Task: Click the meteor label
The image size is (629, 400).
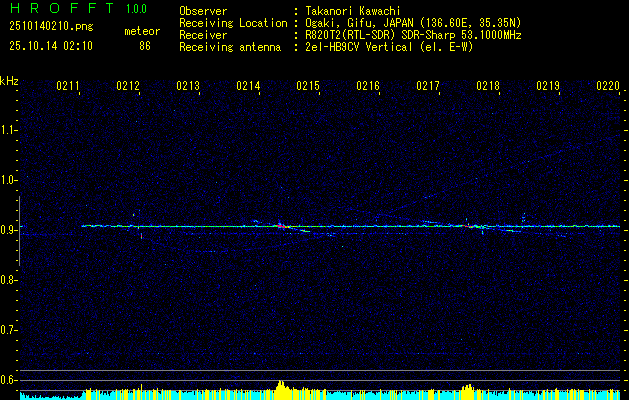Action: 142,31
